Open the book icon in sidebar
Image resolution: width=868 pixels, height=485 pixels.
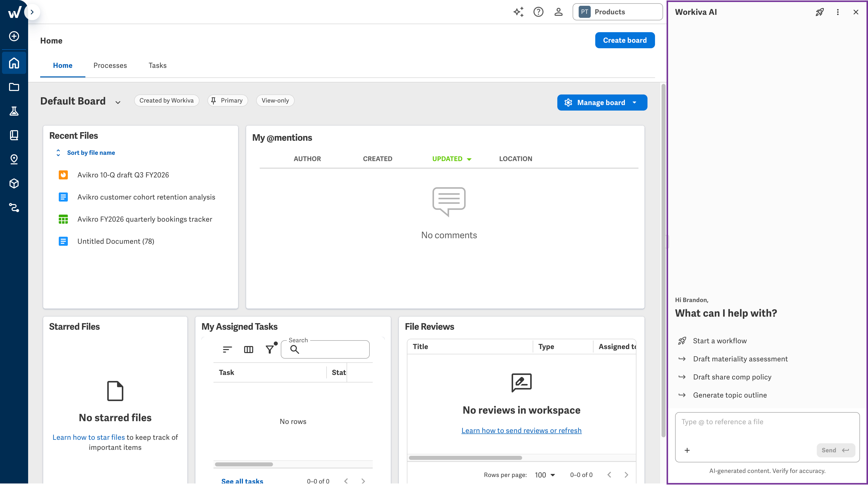(x=14, y=135)
